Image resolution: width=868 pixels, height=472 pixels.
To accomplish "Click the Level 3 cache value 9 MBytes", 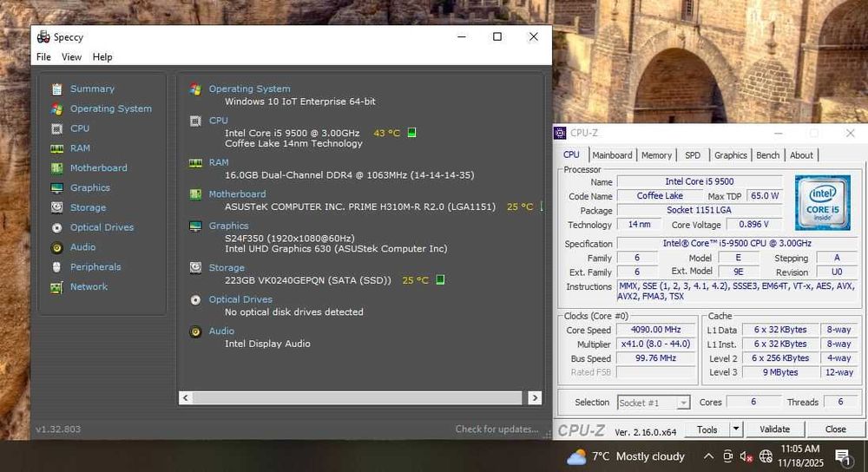I will (x=780, y=372).
